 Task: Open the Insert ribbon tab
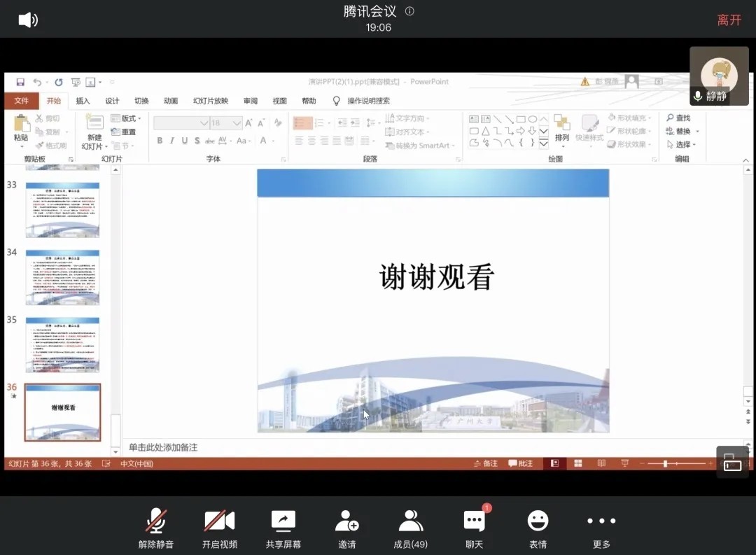coord(83,101)
